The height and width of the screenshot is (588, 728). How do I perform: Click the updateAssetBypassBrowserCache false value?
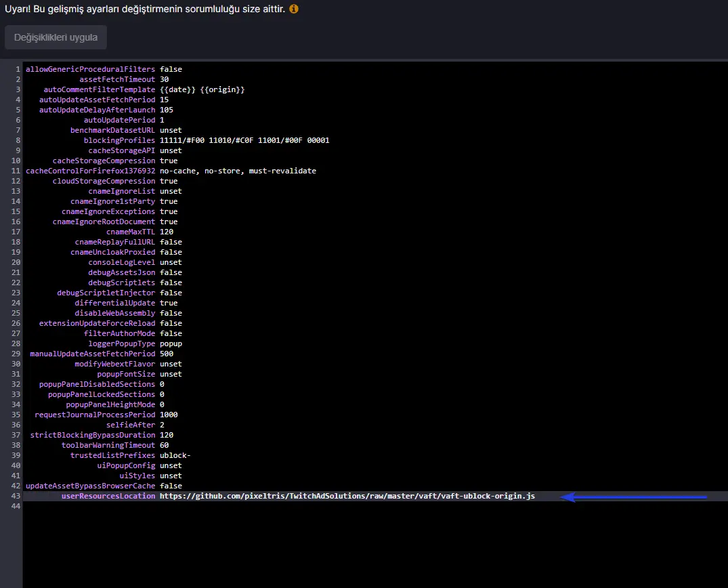(171, 486)
